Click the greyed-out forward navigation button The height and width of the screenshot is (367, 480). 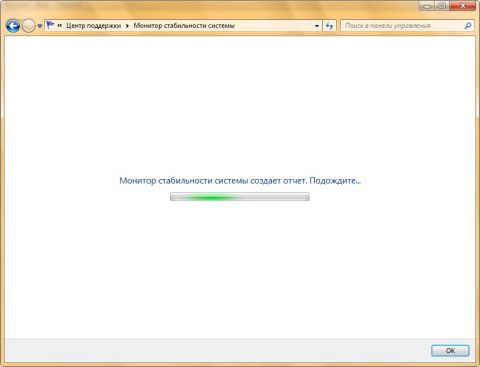[28, 26]
